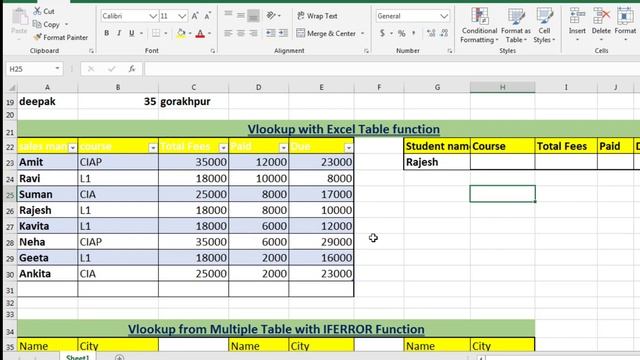Decrease font size with the small A
The image size is (640, 360).
coord(207,16)
